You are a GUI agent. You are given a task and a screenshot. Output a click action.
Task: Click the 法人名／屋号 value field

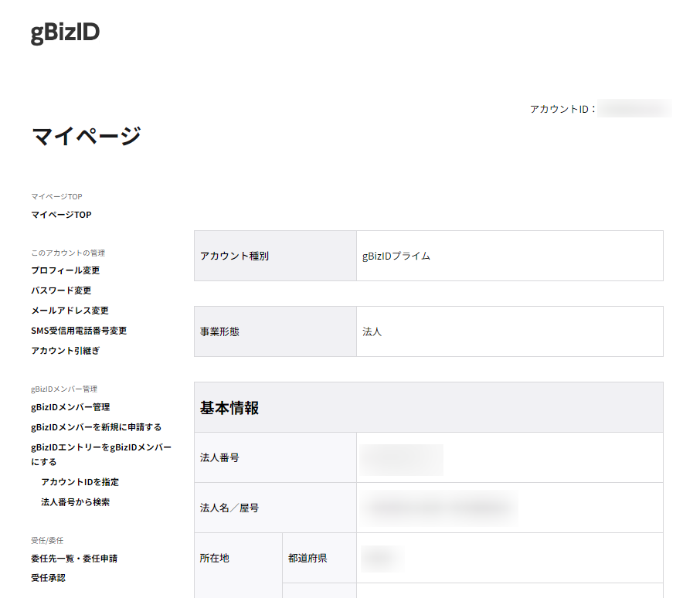(439, 508)
